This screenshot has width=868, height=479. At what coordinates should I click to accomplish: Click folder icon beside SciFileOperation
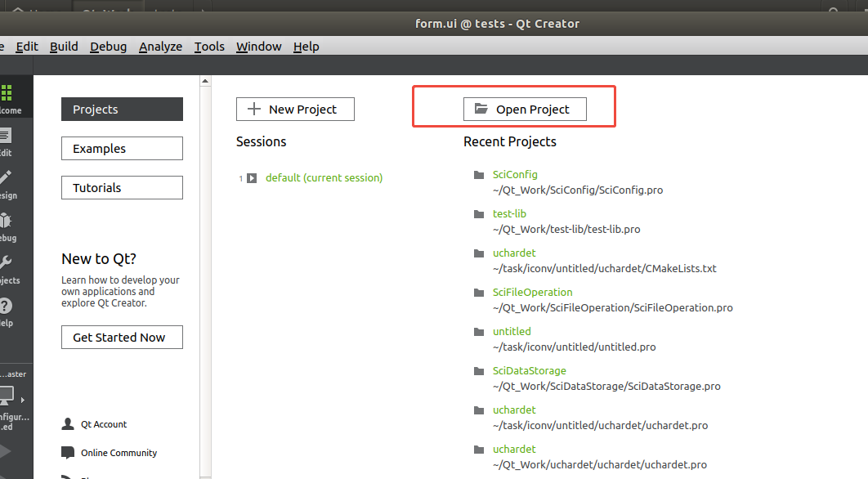[x=479, y=293]
